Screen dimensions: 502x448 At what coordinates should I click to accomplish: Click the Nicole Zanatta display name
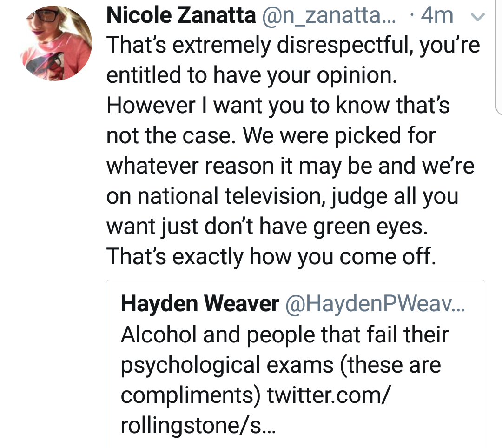181,15
